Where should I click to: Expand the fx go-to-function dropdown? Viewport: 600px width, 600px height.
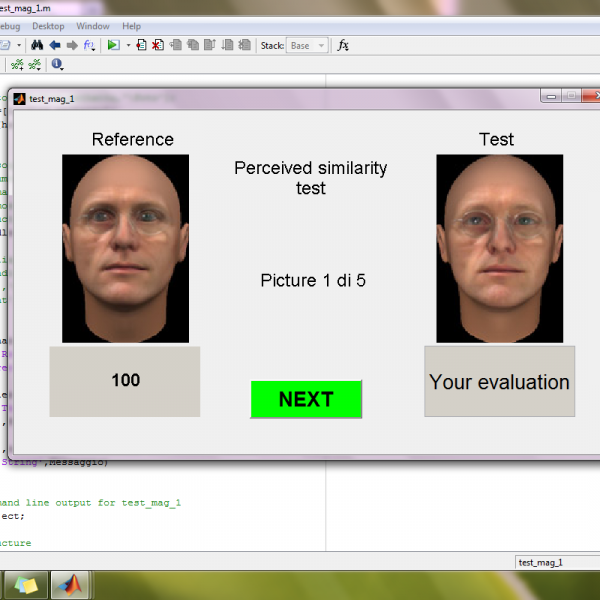click(x=89, y=45)
